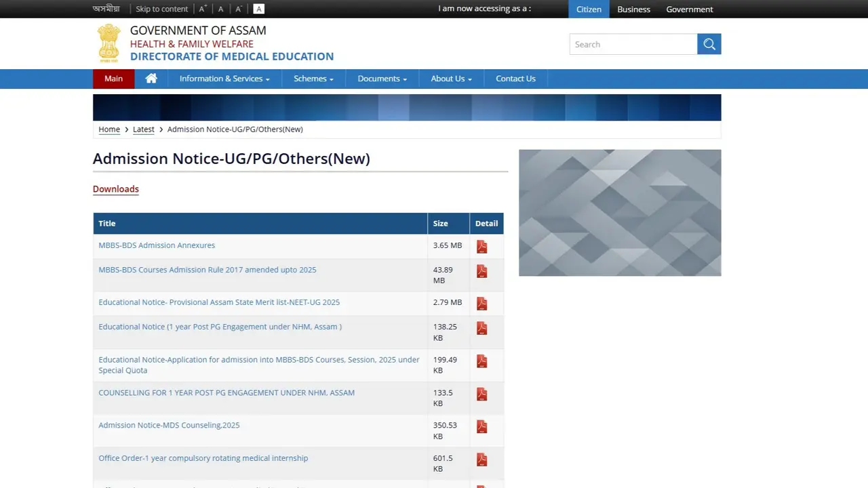This screenshot has width=868, height=488.
Task: Open the Schemes dropdown menu
Action: tap(313, 78)
